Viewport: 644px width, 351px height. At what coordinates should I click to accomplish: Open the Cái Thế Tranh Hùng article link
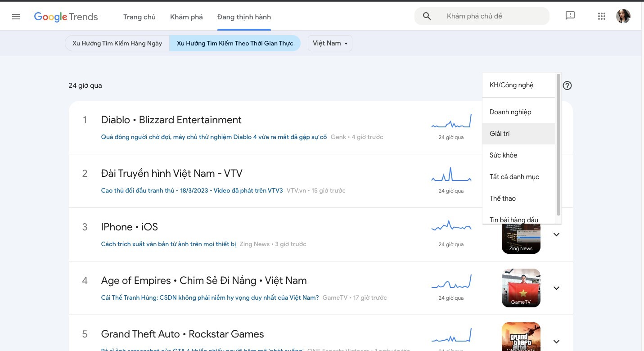tap(210, 297)
